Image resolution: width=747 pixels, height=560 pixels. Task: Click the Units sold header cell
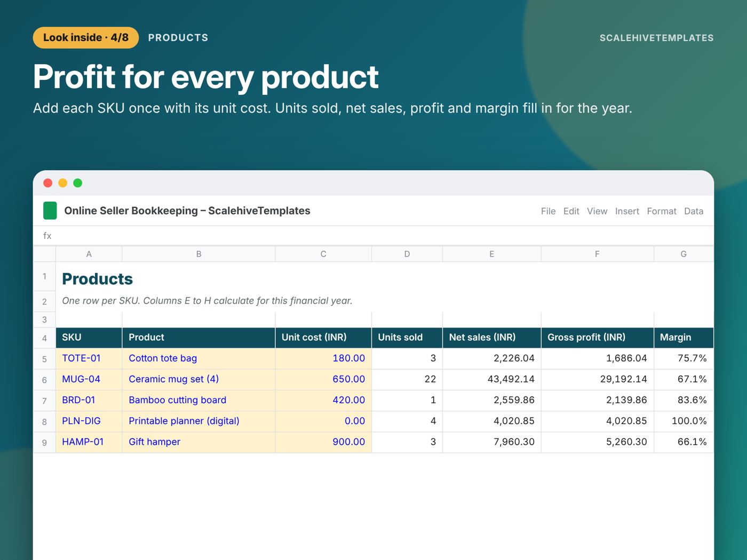pos(407,338)
